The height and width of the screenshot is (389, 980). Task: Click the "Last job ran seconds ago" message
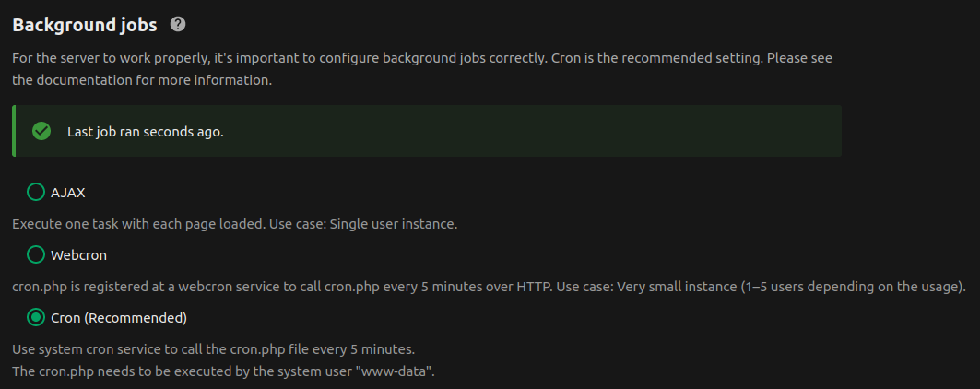coord(145,131)
